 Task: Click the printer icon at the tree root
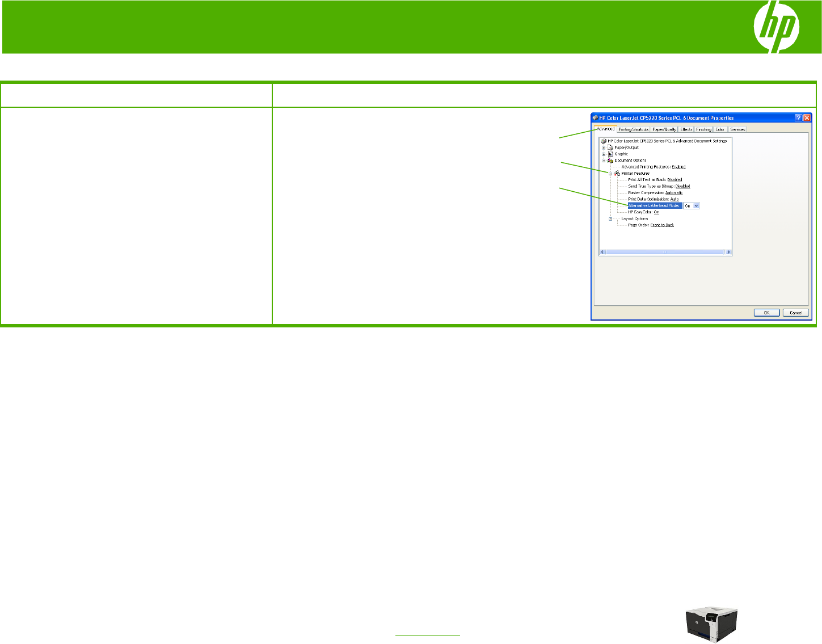(x=604, y=141)
